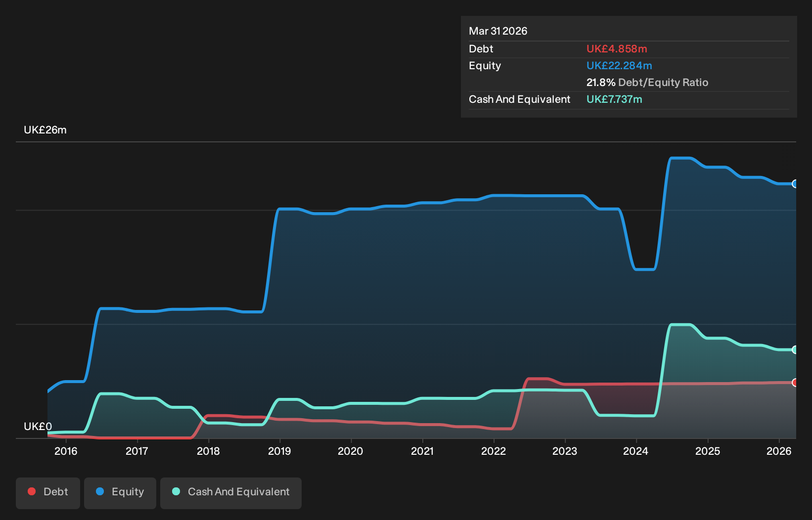812x520 pixels.
Task: Click the 2017 axis label
Action: point(137,451)
